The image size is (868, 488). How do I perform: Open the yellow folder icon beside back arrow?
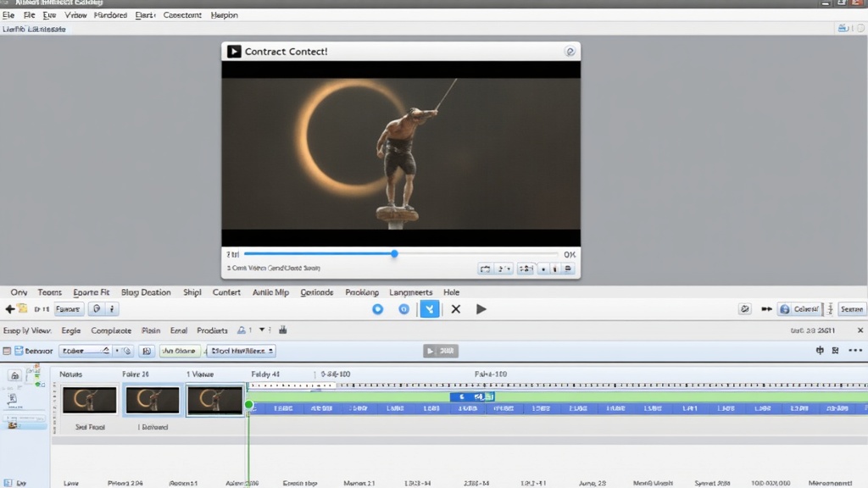pos(22,308)
